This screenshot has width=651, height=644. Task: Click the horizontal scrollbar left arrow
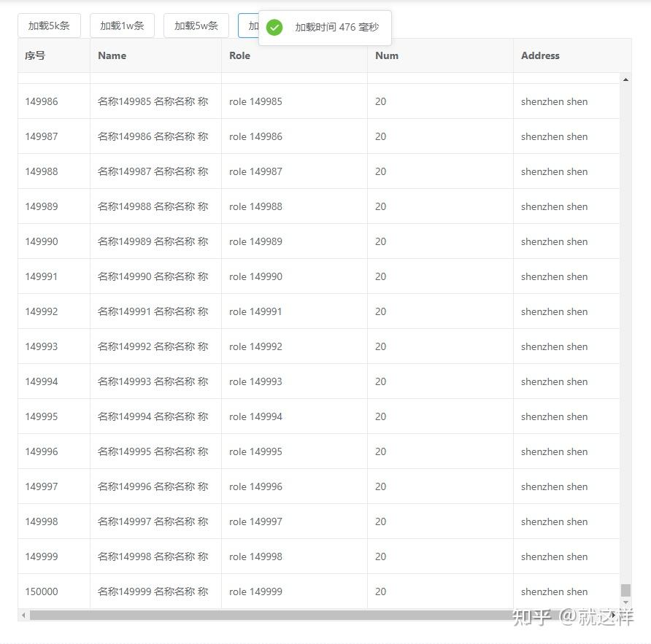click(x=23, y=616)
